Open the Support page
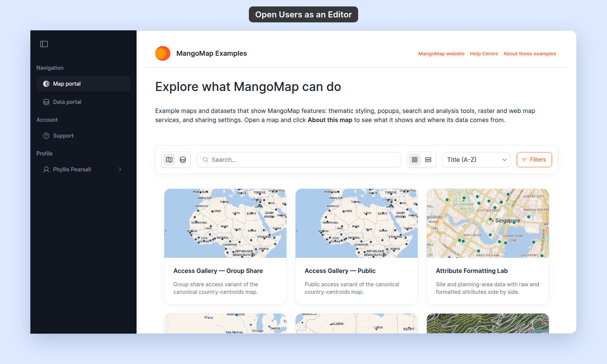The width and height of the screenshot is (607, 364). 83,136
